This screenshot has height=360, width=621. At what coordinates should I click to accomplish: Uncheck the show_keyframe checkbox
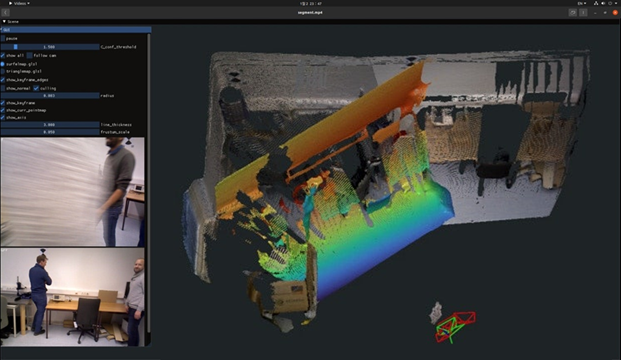(x=3, y=103)
